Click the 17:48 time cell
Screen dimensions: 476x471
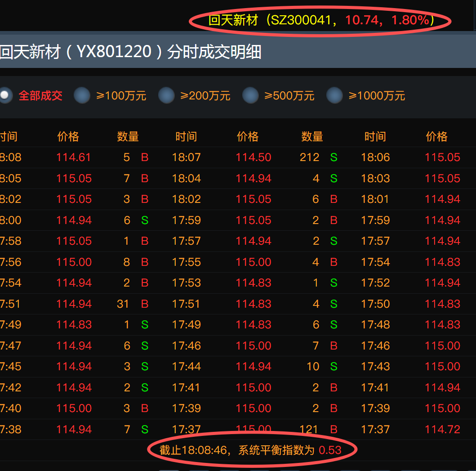tap(375, 325)
